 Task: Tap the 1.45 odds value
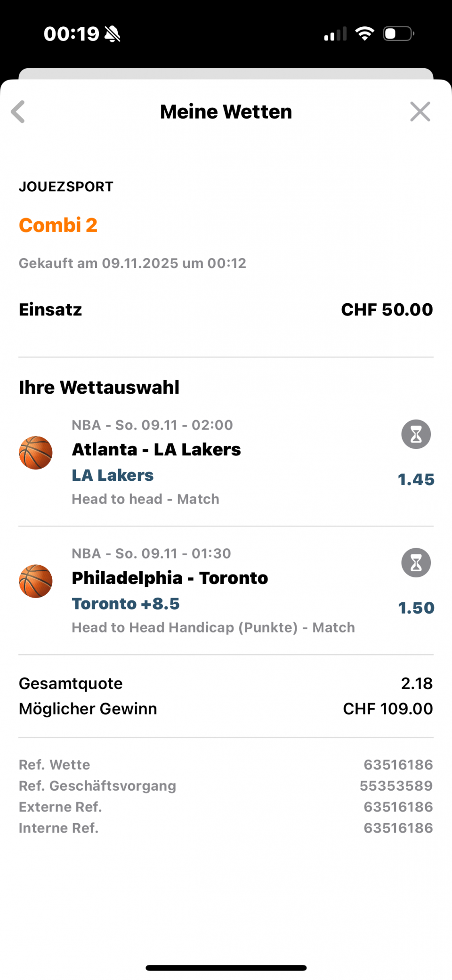[416, 479]
